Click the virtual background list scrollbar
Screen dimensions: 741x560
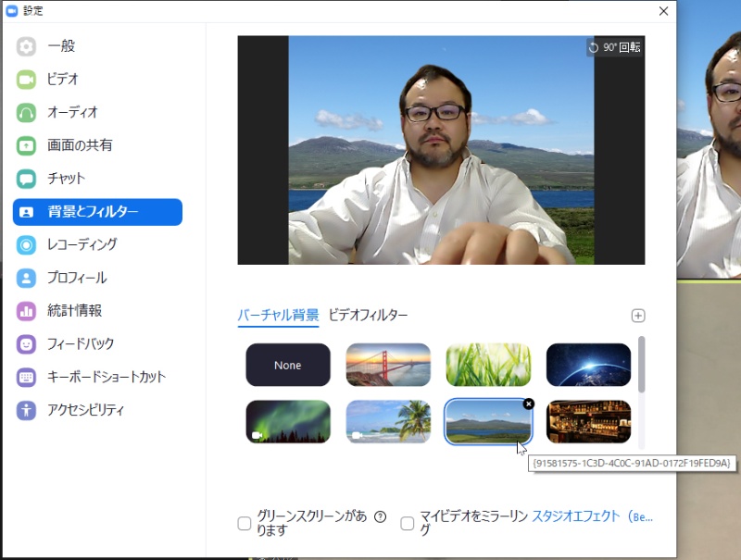pyautogui.click(x=642, y=365)
